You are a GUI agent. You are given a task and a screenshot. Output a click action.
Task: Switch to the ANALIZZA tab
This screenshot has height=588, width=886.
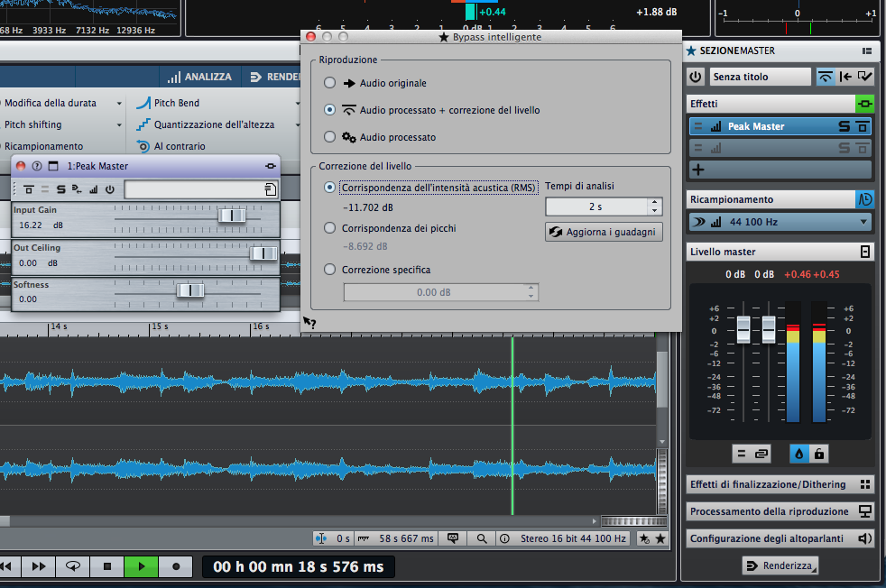200,77
